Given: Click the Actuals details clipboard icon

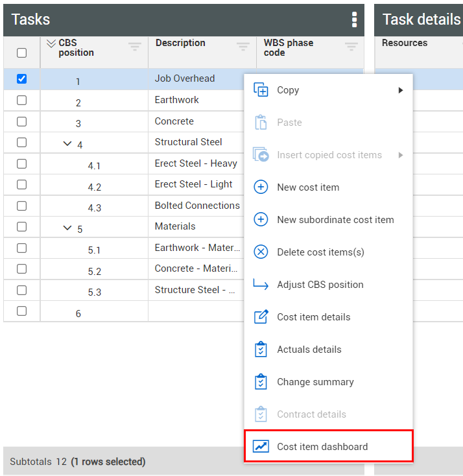Looking at the screenshot, I should coord(261,350).
